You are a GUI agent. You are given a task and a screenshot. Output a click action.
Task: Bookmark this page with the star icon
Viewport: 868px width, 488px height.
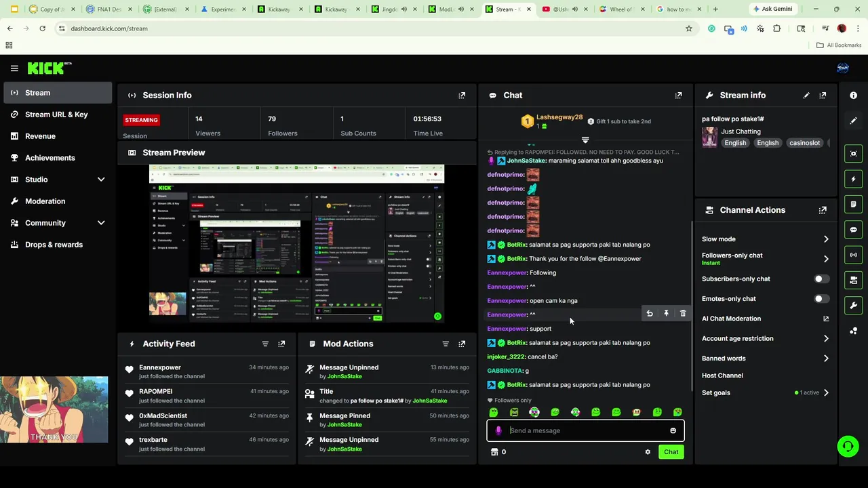pyautogui.click(x=689, y=28)
